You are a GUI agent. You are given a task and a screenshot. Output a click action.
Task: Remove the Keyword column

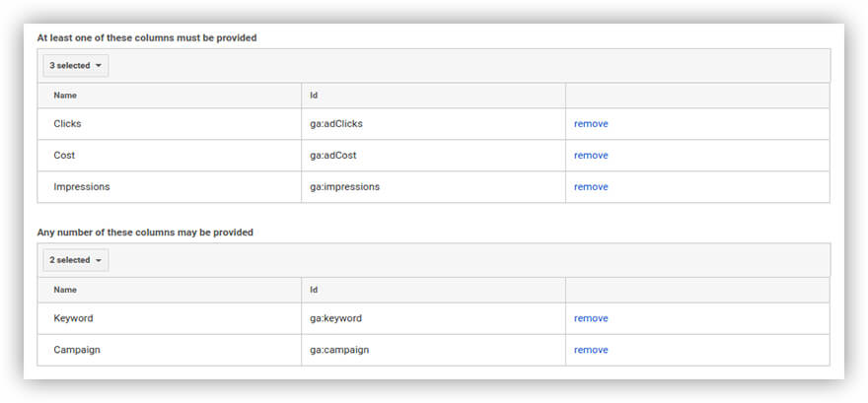pos(591,318)
